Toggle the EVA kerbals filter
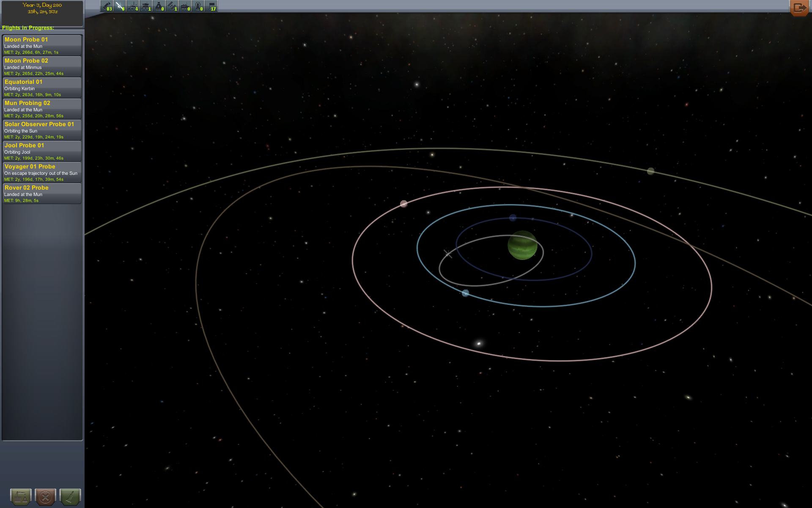 198,6
